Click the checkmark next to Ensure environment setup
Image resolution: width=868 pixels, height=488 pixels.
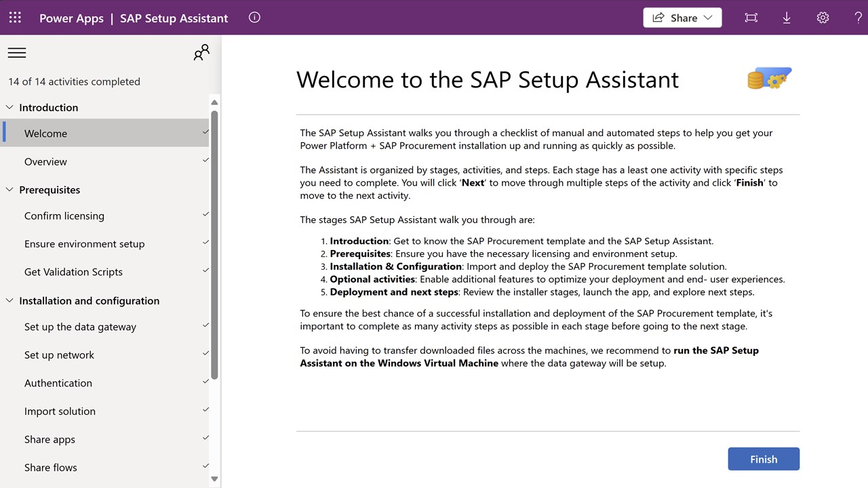205,242
